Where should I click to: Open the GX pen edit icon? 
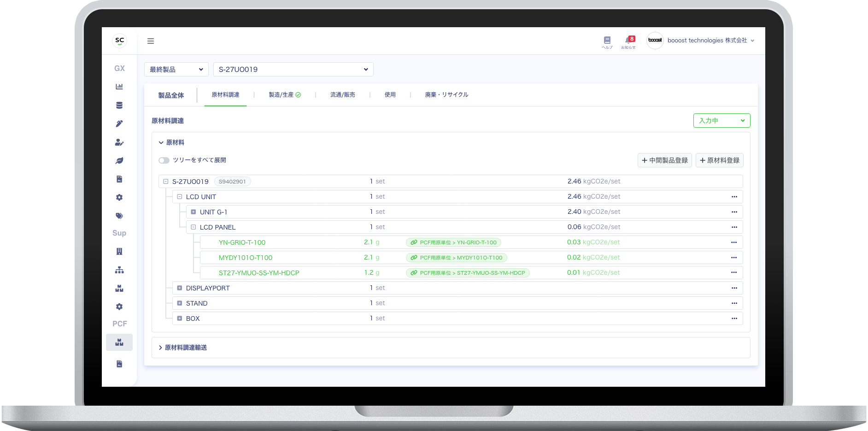coord(119,124)
